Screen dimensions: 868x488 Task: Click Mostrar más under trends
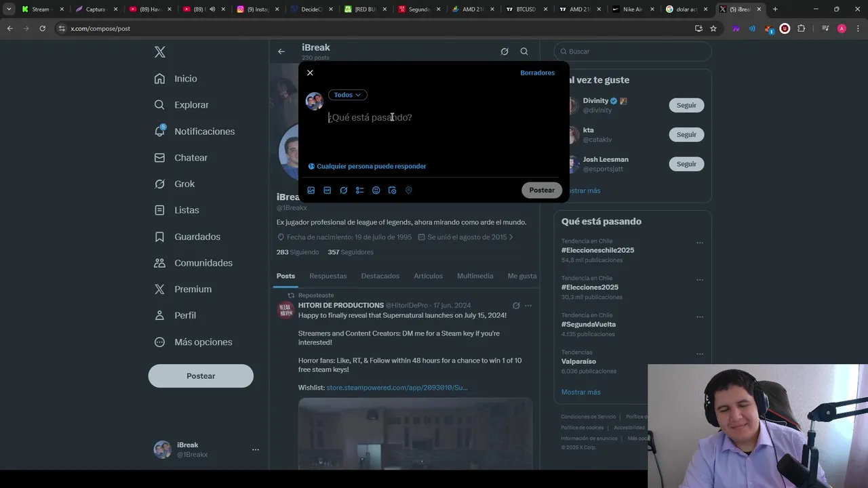point(580,392)
